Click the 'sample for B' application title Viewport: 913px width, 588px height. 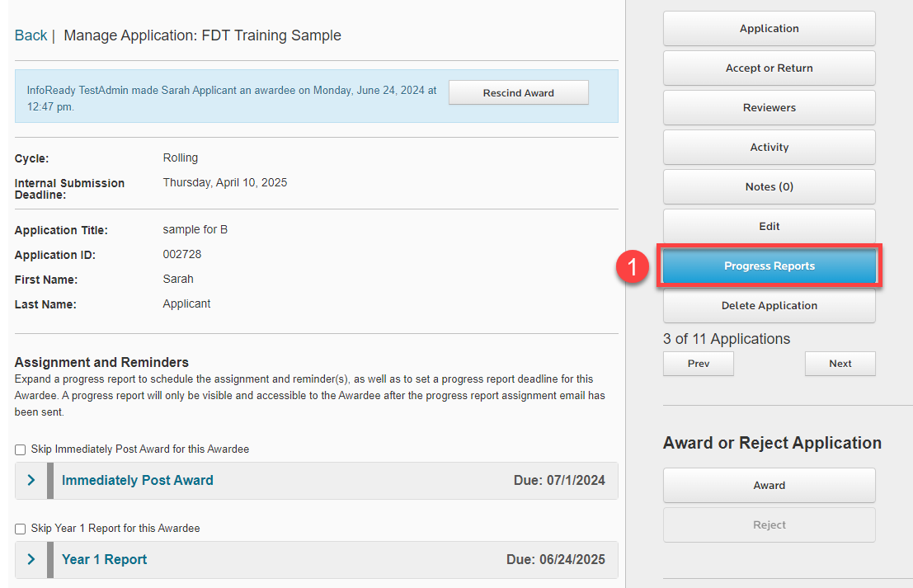(195, 229)
